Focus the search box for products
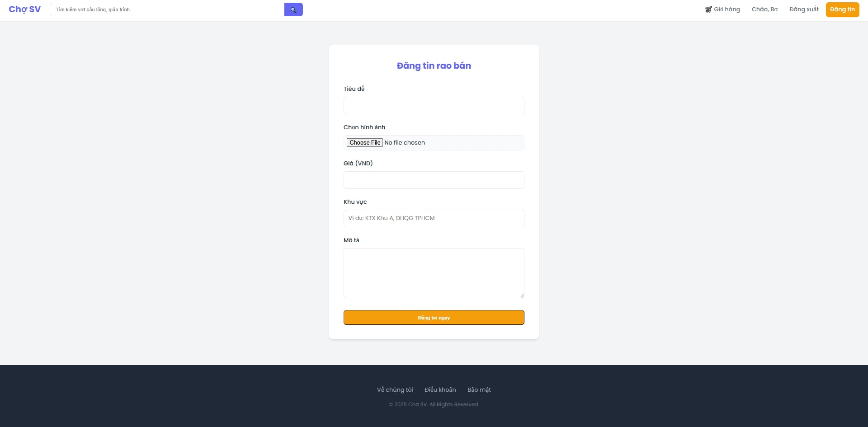This screenshot has height=427, width=868. pos(167,9)
